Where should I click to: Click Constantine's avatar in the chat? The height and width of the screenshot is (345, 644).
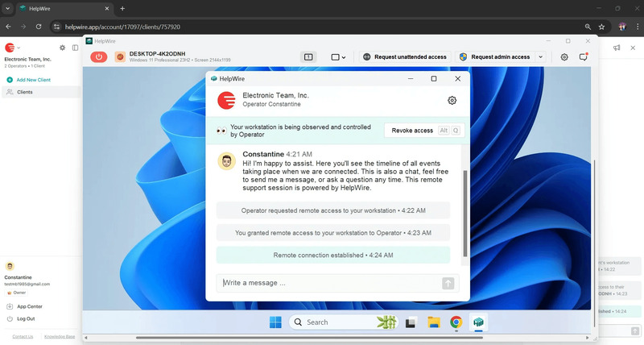tap(226, 161)
